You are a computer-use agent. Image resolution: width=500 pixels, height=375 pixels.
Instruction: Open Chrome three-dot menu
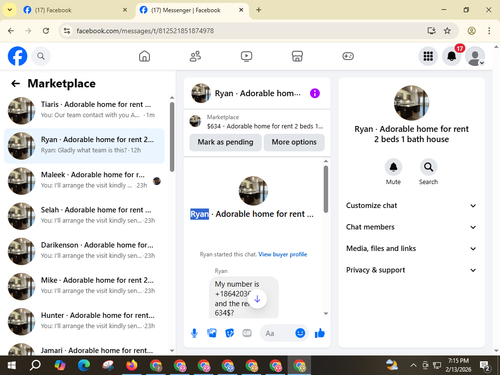point(489,31)
